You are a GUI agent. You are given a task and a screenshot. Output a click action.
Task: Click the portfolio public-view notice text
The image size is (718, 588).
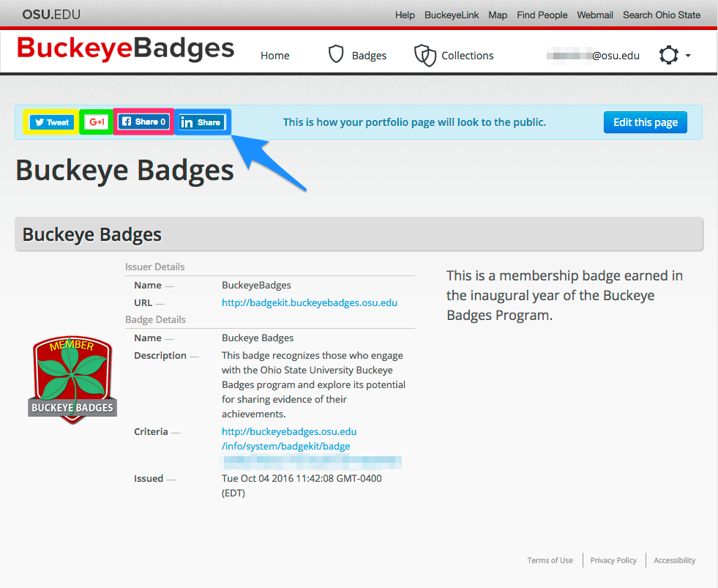[414, 122]
